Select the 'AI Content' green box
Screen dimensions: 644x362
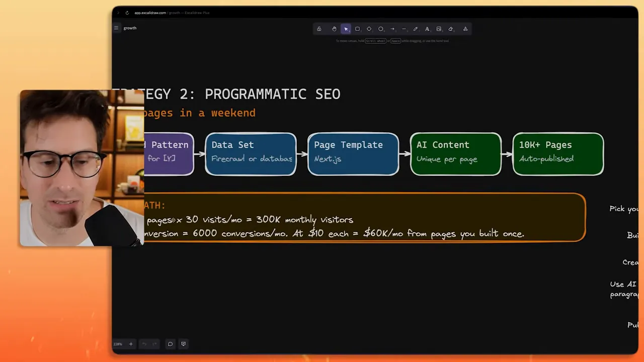(x=456, y=154)
